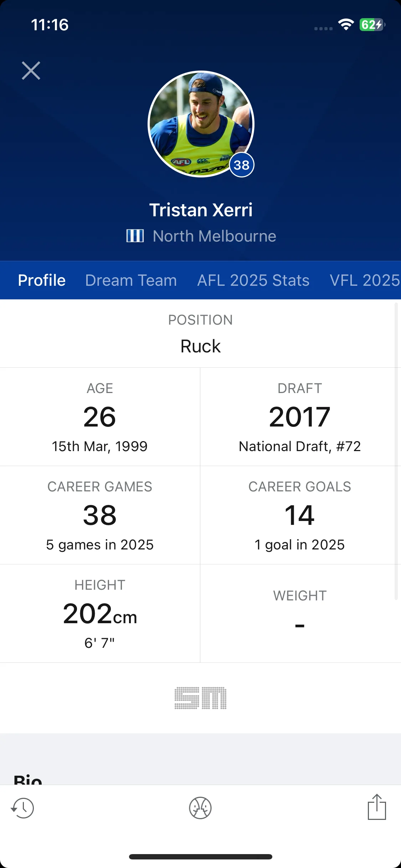The image size is (401, 868).
Task: Tap the Career Goals 14 cell
Action: pos(300,515)
